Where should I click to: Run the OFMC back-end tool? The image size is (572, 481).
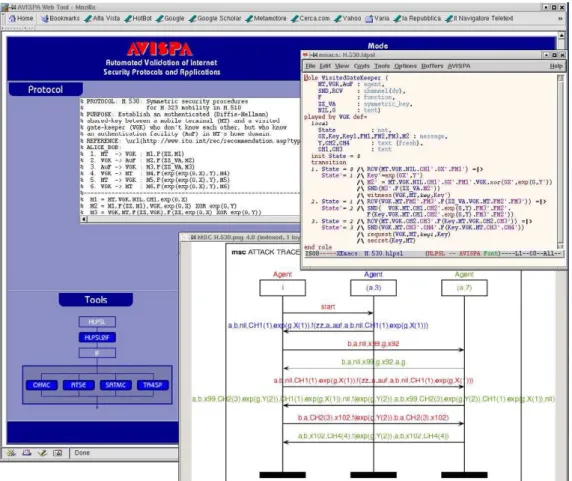42,385
